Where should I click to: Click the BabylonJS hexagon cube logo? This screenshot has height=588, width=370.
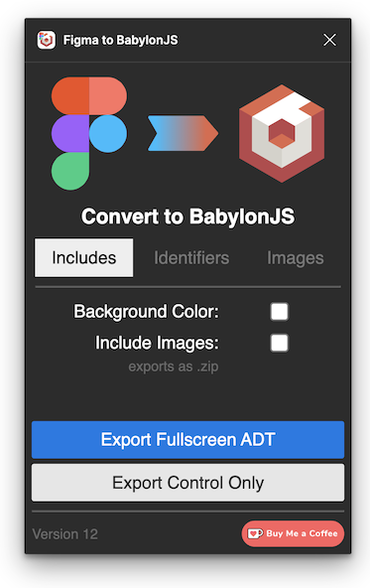pyautogui.click(x=282, y=133)
